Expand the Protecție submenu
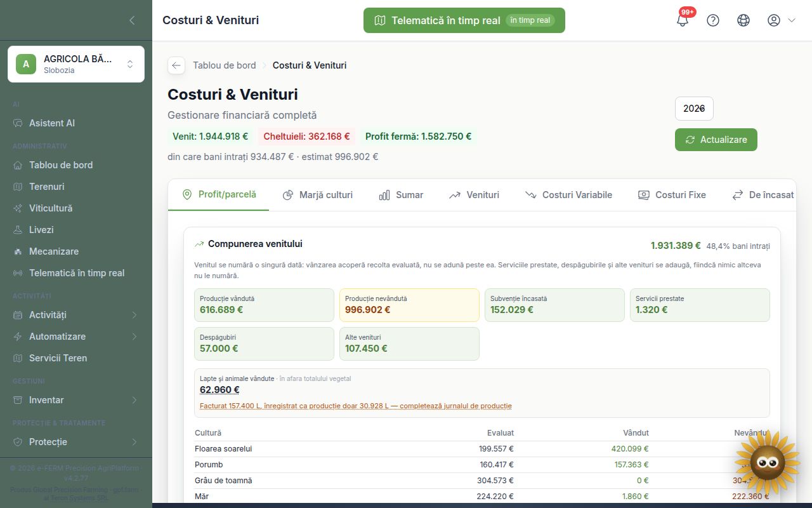 pyautogui.click(x=76, y=442)
